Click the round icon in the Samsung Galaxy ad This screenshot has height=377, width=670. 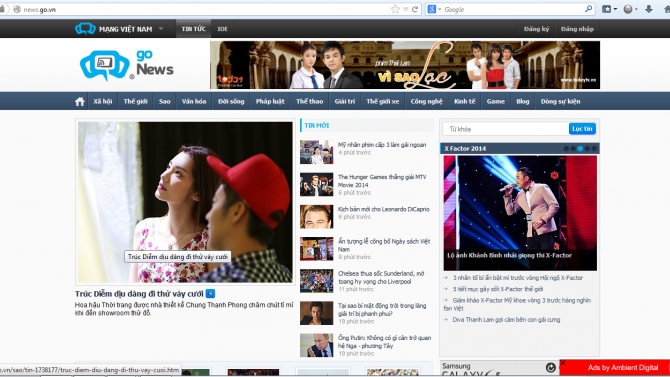click(x=551, y=367)
